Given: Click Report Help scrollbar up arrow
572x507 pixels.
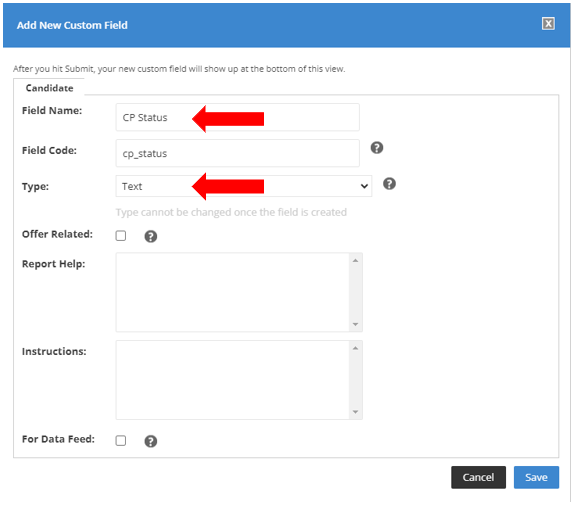Looking at the screenshot, I should point(355,260).
